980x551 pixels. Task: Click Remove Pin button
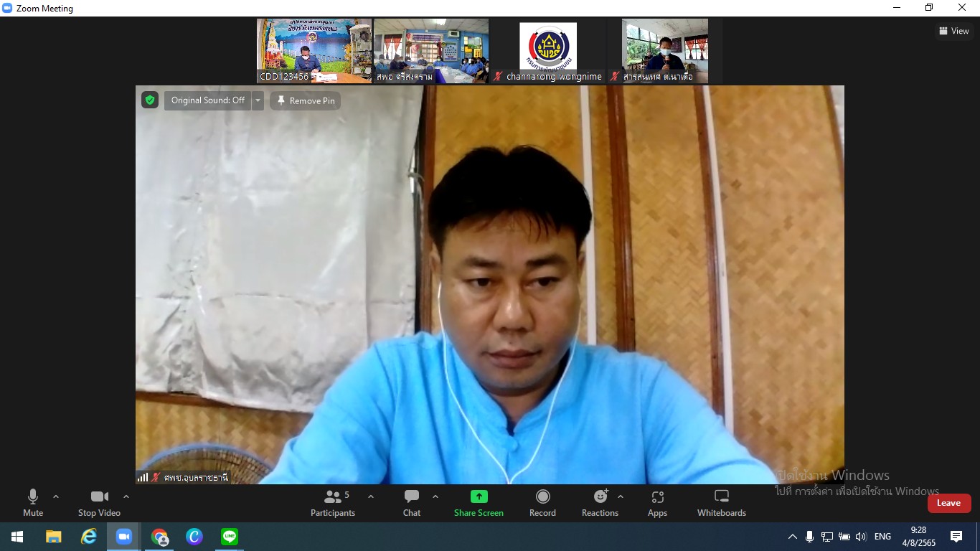tap(306, 100)
